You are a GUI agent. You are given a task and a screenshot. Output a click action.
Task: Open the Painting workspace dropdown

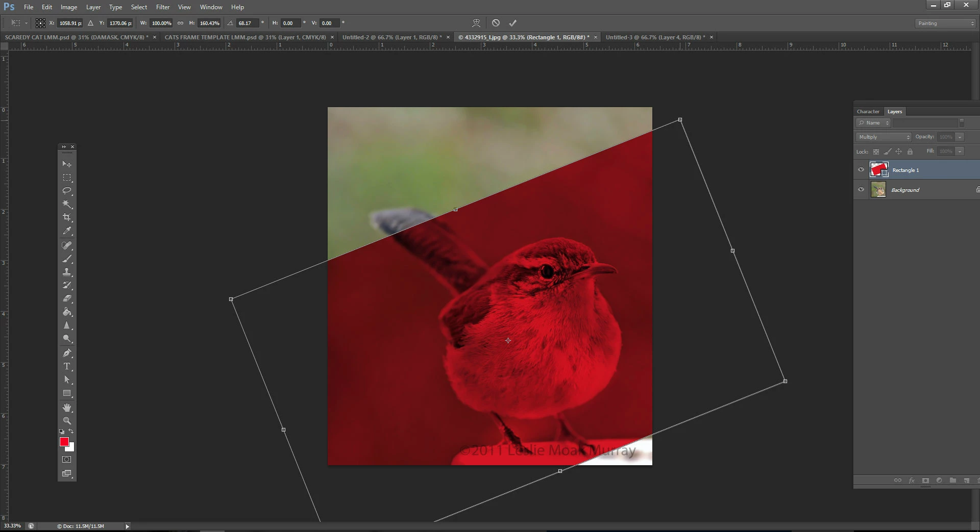point(945,23)
